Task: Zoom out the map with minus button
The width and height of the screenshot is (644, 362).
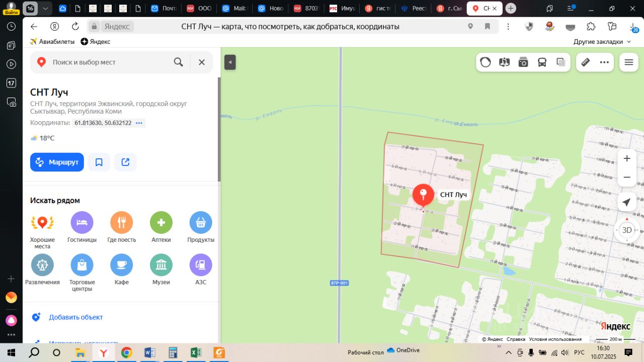Action: [627, 177]
